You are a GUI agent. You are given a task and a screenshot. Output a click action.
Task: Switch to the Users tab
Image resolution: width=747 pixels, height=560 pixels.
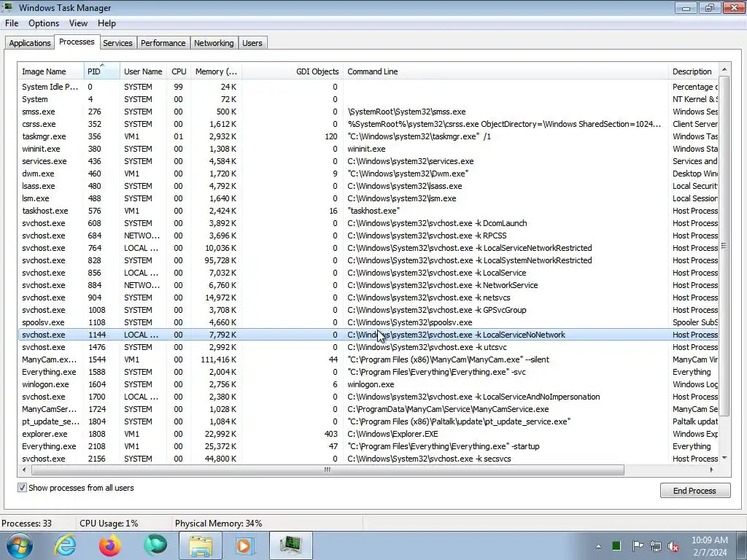tap(252, 43)
